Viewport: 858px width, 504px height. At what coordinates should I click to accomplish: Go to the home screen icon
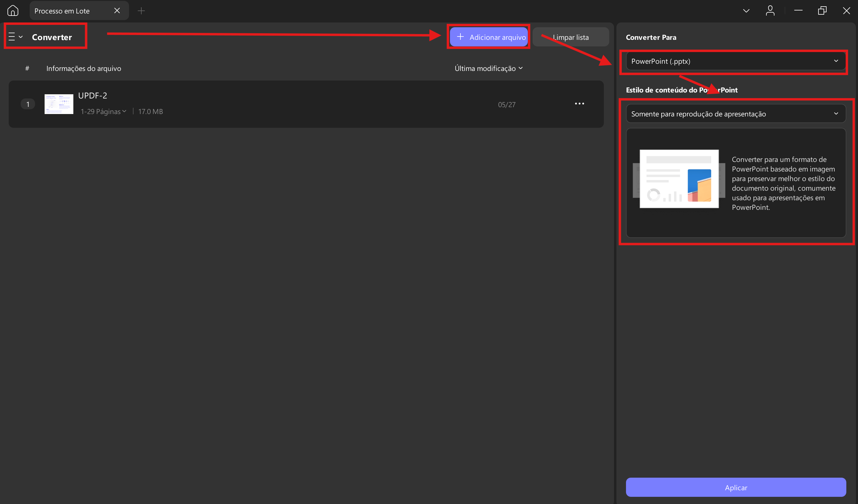pyautogui.click(x=13, y=10)
